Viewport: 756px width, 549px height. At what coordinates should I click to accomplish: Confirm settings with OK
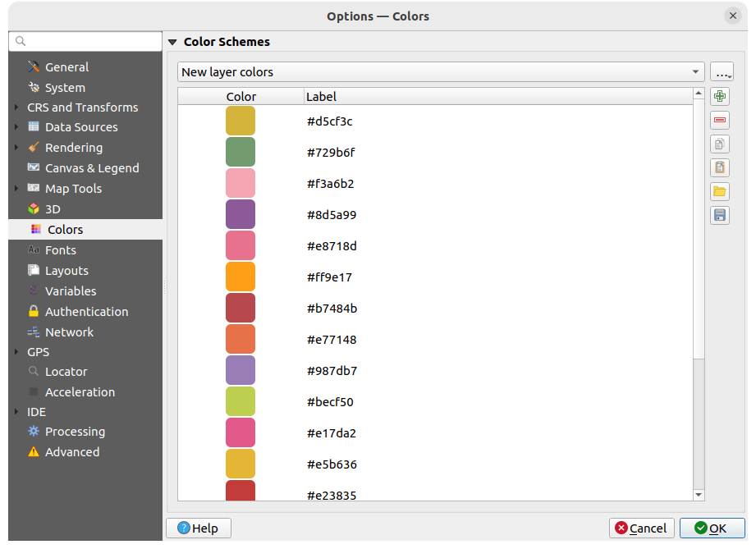tap(712, 528)
